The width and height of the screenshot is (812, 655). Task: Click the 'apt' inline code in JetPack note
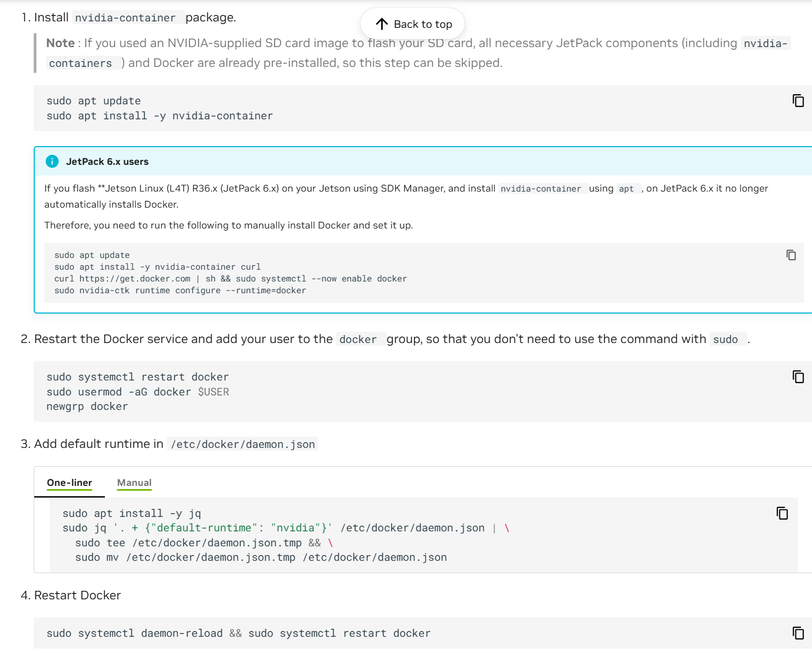coord(628,188)
